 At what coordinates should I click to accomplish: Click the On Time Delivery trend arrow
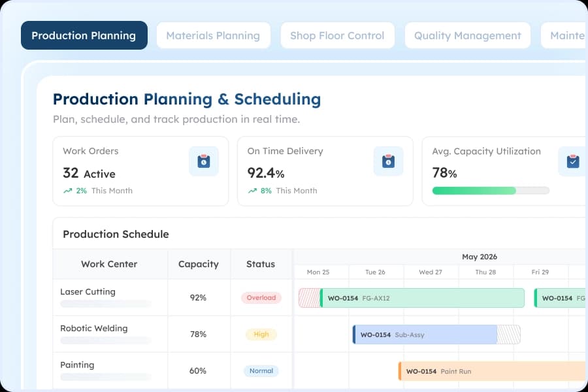pos(252,191)
